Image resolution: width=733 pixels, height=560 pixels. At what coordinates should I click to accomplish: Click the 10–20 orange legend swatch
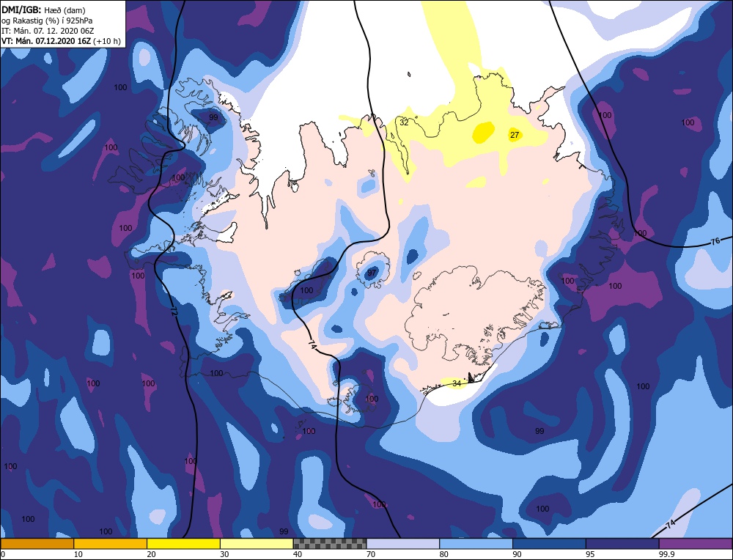[x=111, y=544]
